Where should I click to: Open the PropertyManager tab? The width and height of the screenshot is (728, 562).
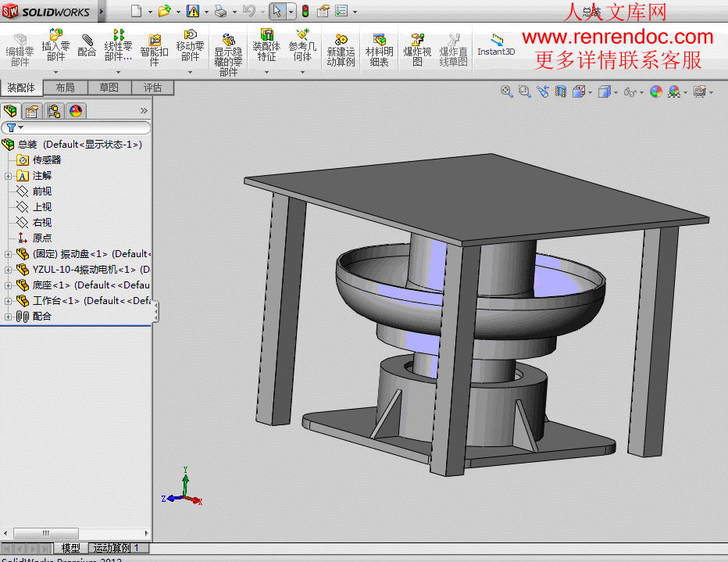(x=32, y=111)
